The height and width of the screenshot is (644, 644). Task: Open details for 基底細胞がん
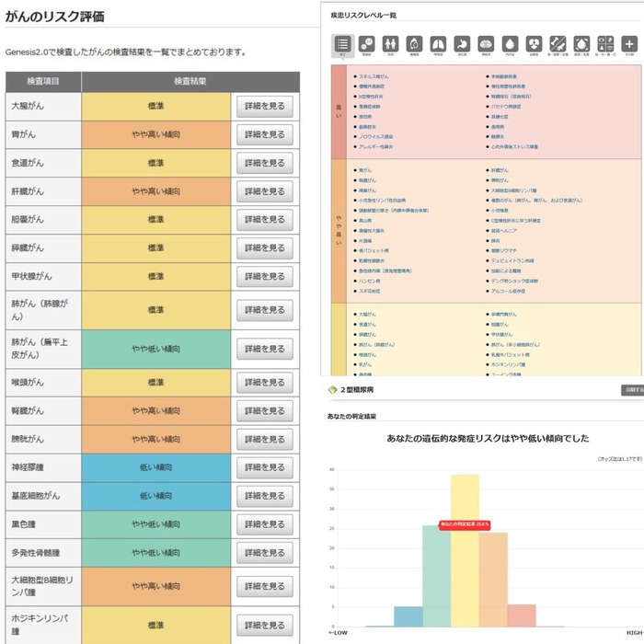tap(265, 496)
